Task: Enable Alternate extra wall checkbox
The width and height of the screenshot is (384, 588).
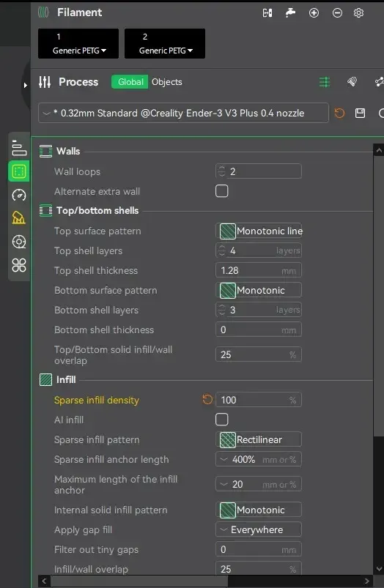Action: (x=222, y=191)
